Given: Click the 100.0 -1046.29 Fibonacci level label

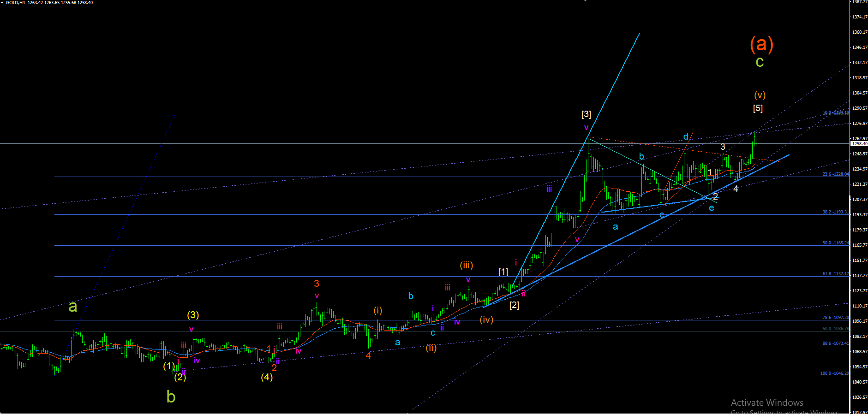Looking at the screenshot, I should [834, 373].
